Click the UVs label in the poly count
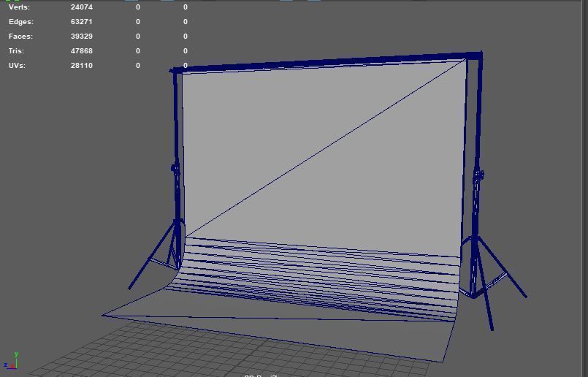Viewport: 588px width, 377px height. pyautogui.click(x=18, y=66)
